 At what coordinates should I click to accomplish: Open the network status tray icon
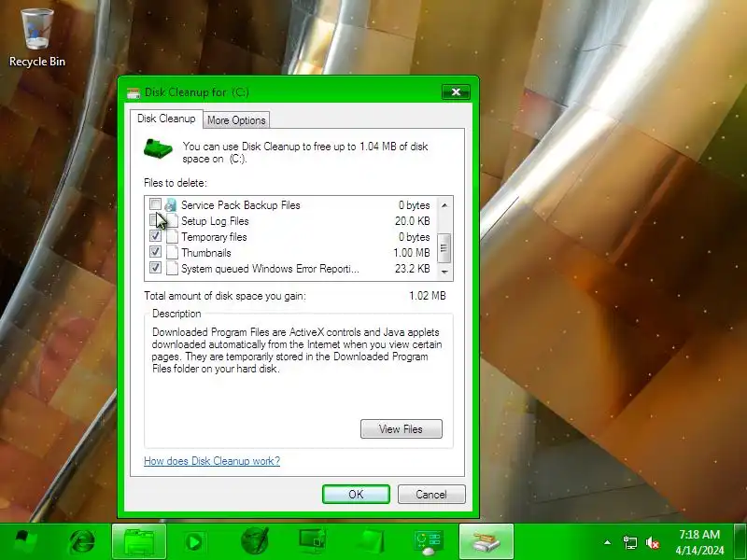629,542
